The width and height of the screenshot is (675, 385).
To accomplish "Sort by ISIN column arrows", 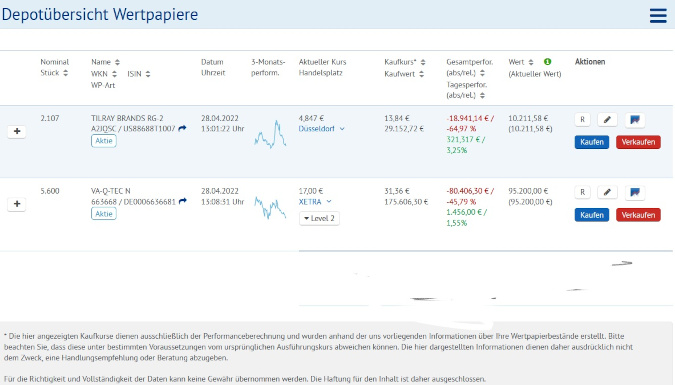I will click(x=148, y=74).
